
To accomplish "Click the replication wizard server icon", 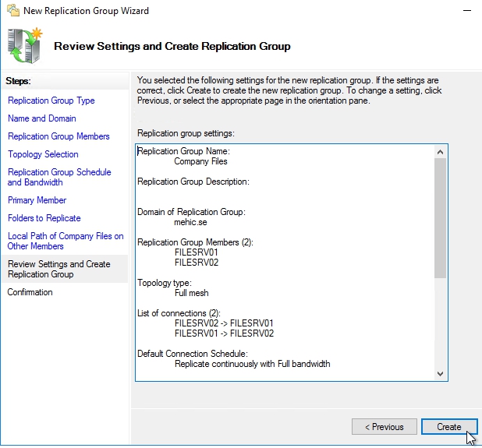I will click(25, 45).
